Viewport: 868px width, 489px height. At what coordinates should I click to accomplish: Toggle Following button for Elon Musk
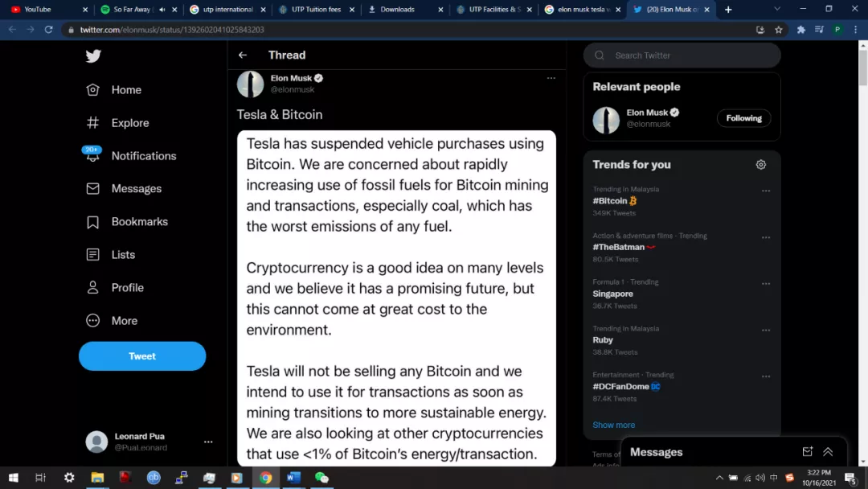pyautogui.click(x=743, y=118)
